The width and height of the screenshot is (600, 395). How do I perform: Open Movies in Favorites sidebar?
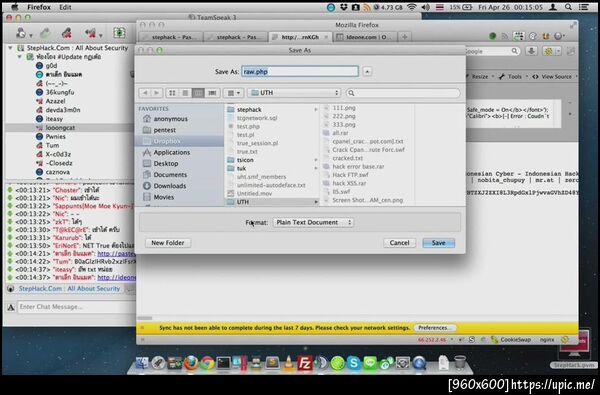163,197
